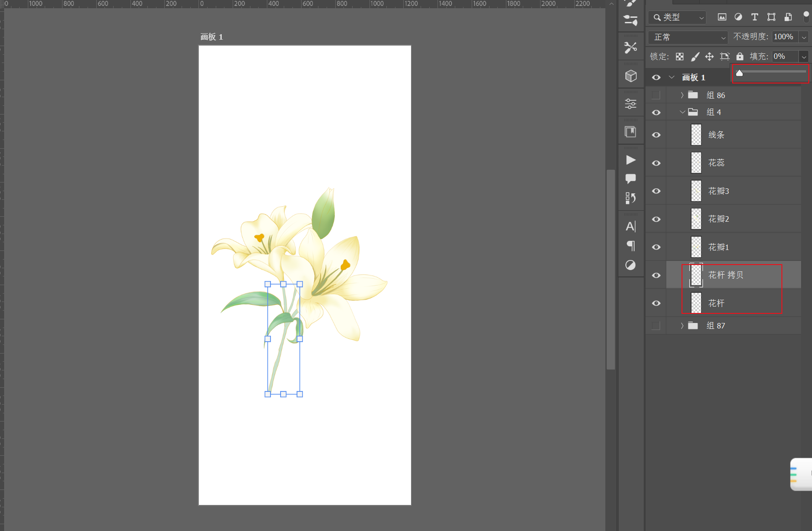Screen dimensions: 812x531
Task: Collapse the top ruler panel chevron
Action: click(612, 4)
